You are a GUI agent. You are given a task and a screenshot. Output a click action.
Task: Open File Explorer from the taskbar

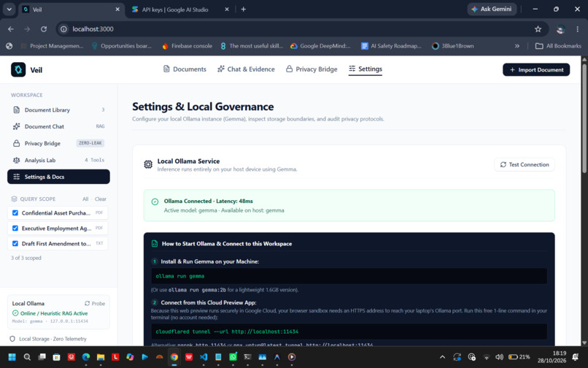point(101,357)
